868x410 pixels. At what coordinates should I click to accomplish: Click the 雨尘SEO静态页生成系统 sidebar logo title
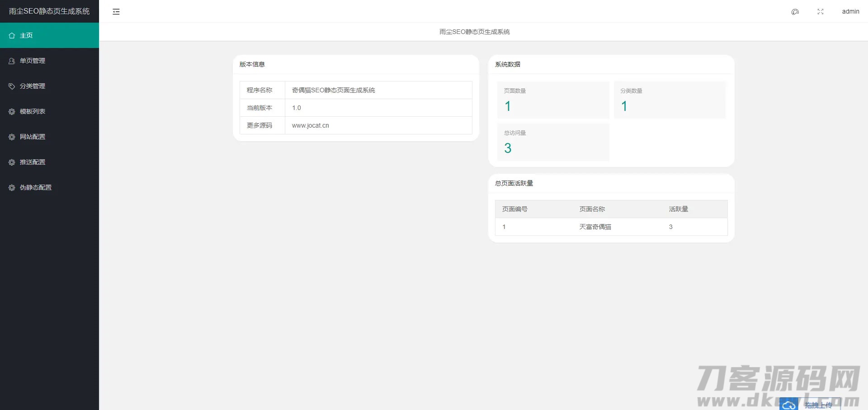[x=49, y=11]
